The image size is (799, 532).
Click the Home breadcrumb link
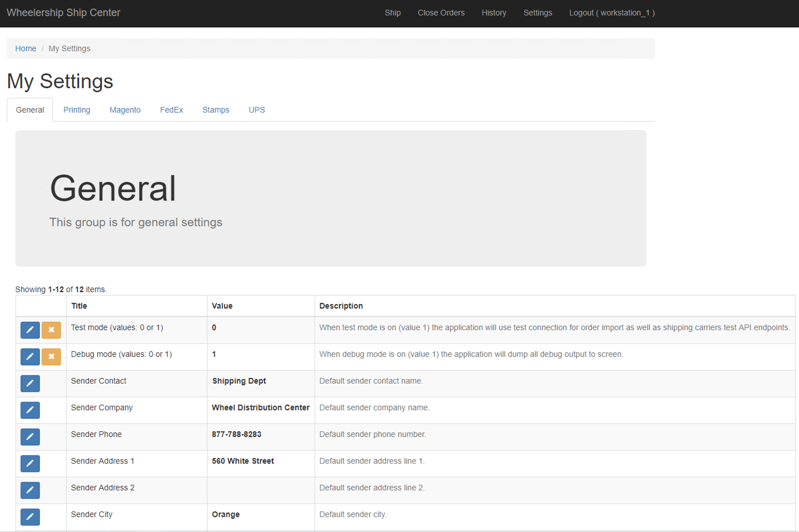coord(26,49)
